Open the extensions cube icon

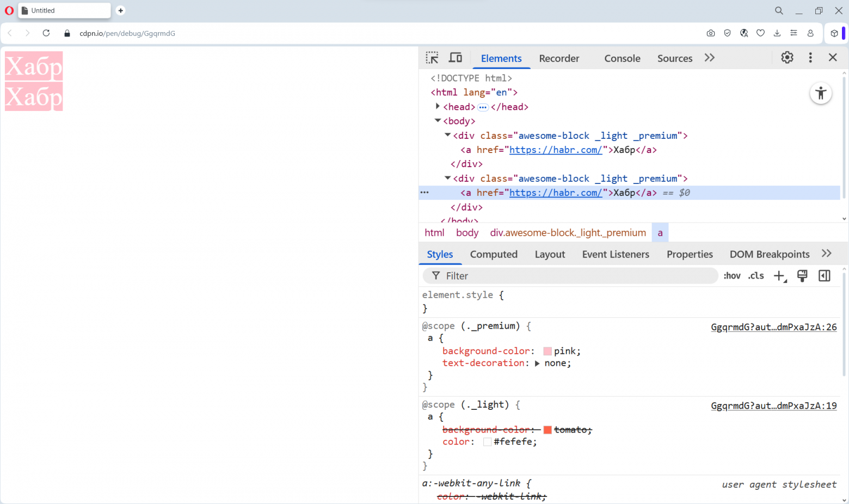tap(834, 33)
